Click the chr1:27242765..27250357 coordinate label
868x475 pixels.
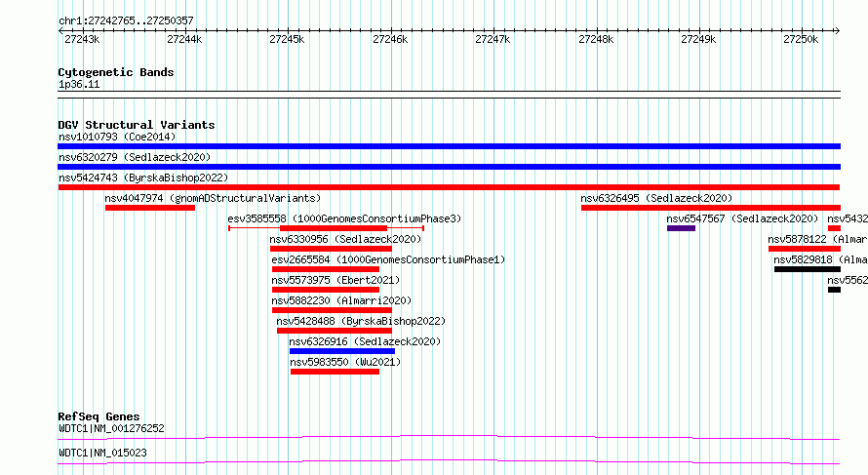coord(126,21)
